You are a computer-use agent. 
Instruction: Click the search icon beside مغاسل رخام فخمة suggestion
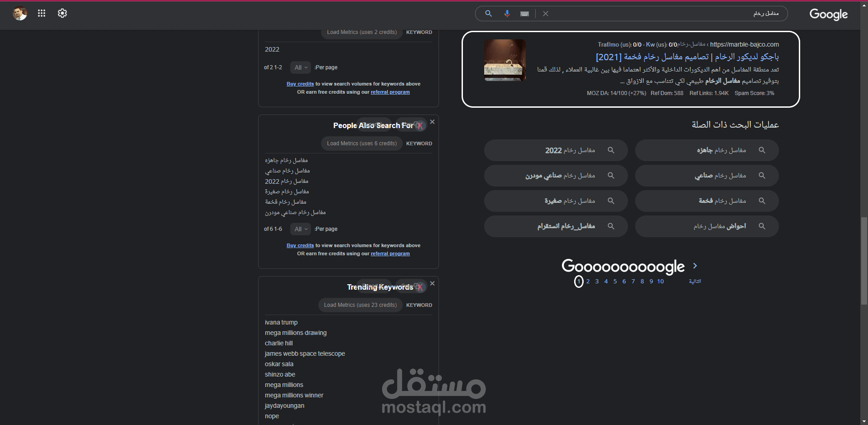pyautogui.click(x=762, y=201)
